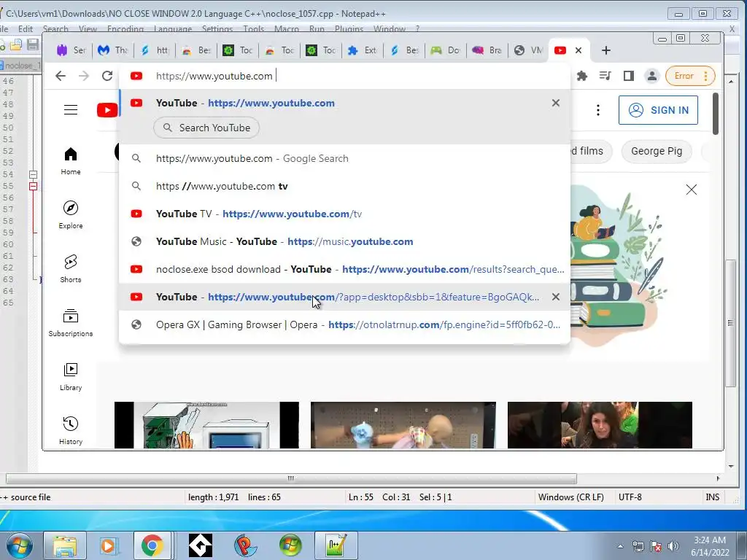Open History in YouTube sidebar
Viewport: 747px width, 560px height.
coord(71,430)
